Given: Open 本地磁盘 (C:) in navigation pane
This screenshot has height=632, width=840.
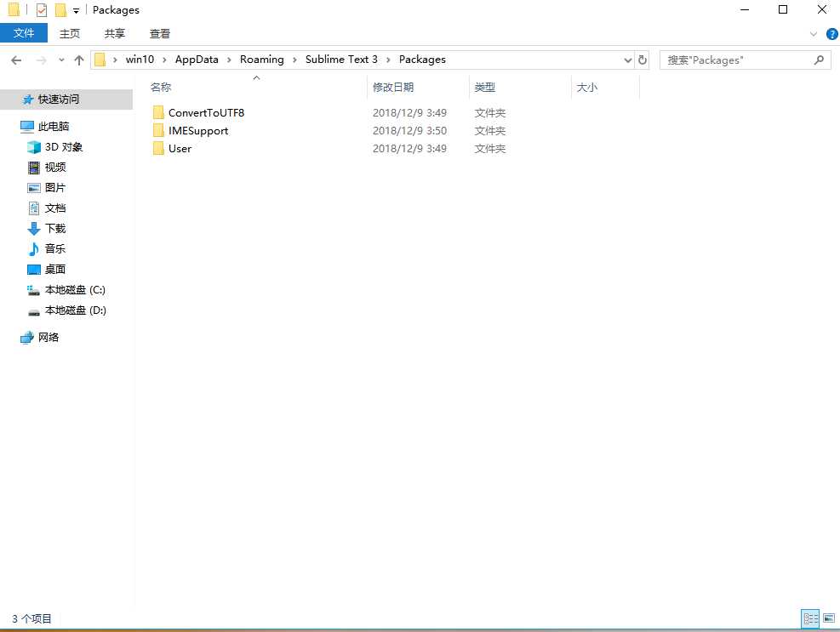Looking at the screenshot, I should pyautogui.click(x=75, y=290).
